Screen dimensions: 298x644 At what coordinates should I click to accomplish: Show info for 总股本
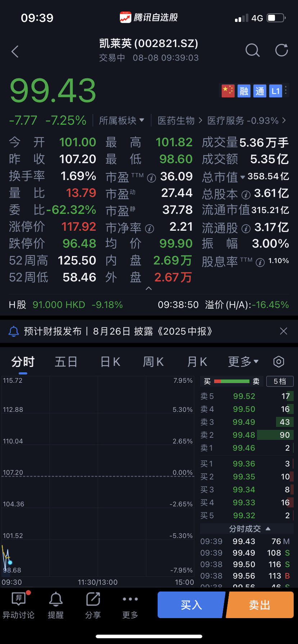pos(246,195)
